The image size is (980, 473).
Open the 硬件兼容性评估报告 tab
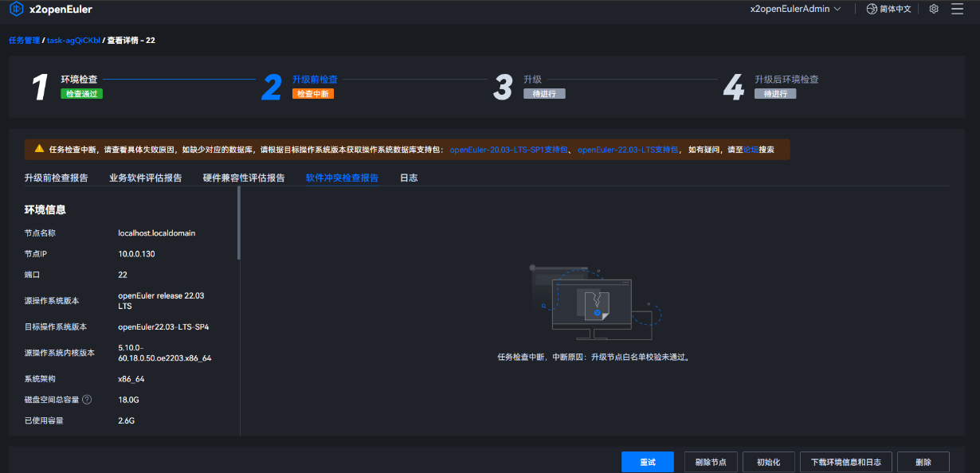pyautogui.click(x=244, y=178)
